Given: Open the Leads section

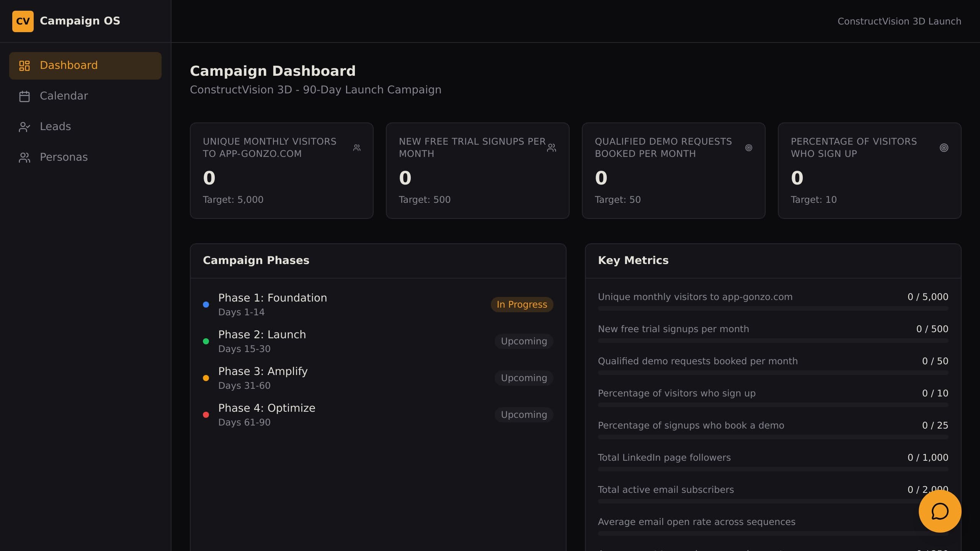Looking at the screenshot, I should tap(85, 127).
